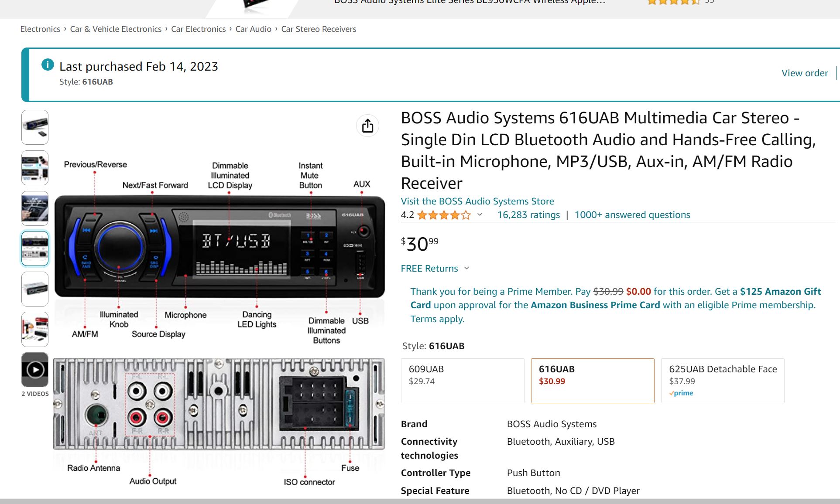The image size is (840, 504).
Task: Expand the rating breakdown chevron
Action: point(480,215)
